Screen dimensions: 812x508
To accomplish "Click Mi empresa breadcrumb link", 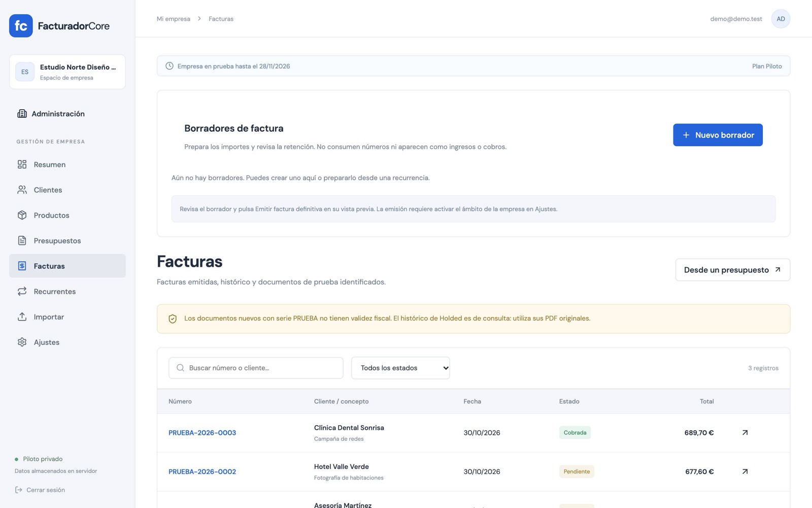I will click(174, 19).
